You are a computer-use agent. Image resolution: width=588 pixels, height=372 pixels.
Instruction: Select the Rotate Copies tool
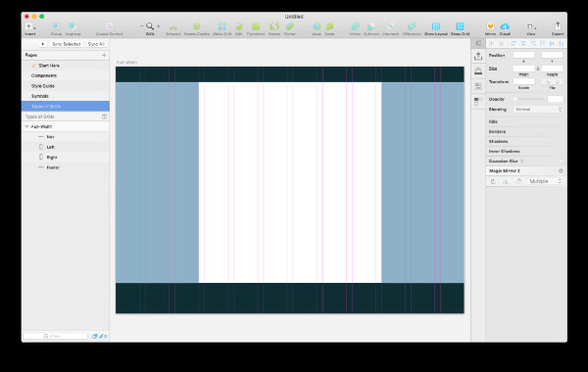[197, 26]
